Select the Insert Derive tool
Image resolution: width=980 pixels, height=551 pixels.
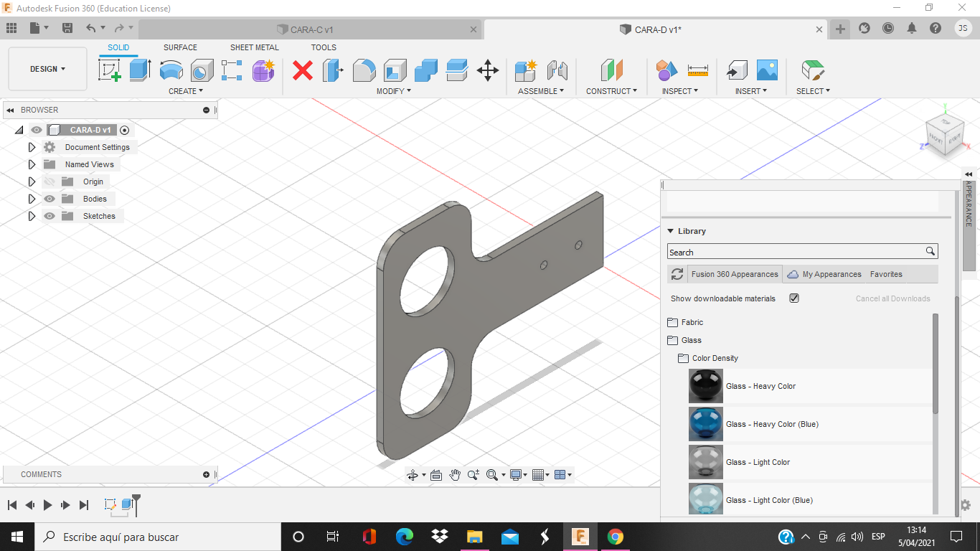click(736, 70)
